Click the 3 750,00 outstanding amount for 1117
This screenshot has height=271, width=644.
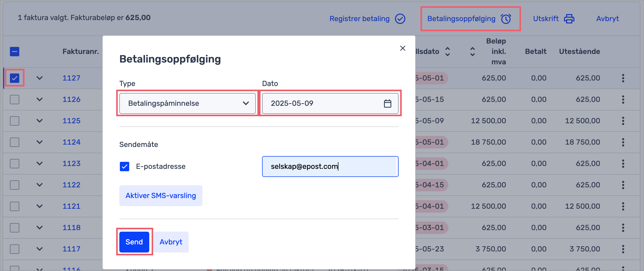[x=585, y=249]
